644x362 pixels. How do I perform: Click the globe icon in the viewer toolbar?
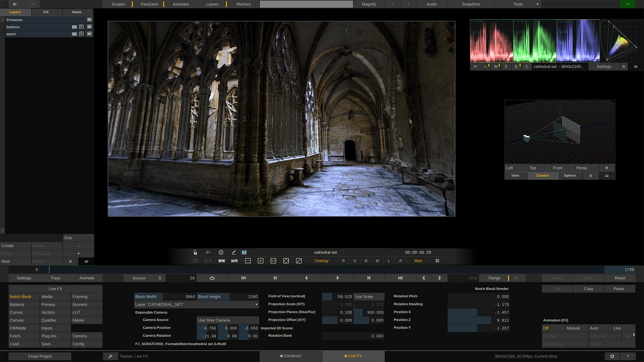(x=221, y=252)
